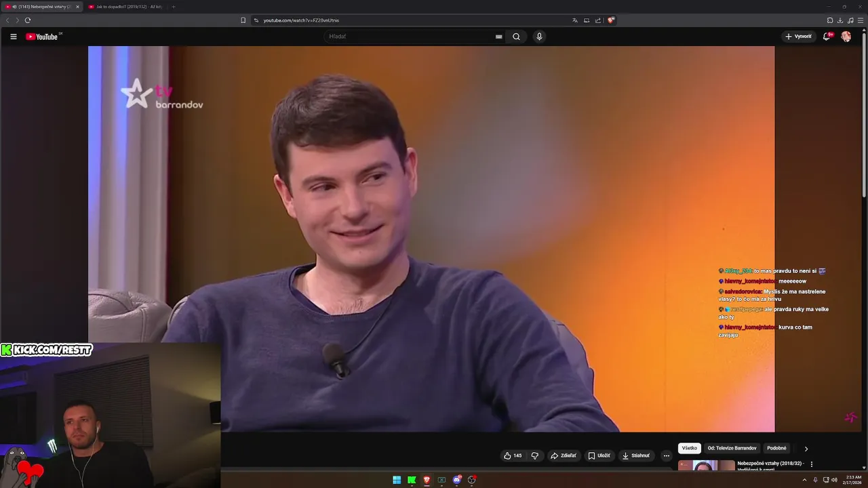Viewport: 868px width, 488px height.
Task: Show more filter chips with right arrow
Action: [x=806, y=449]
